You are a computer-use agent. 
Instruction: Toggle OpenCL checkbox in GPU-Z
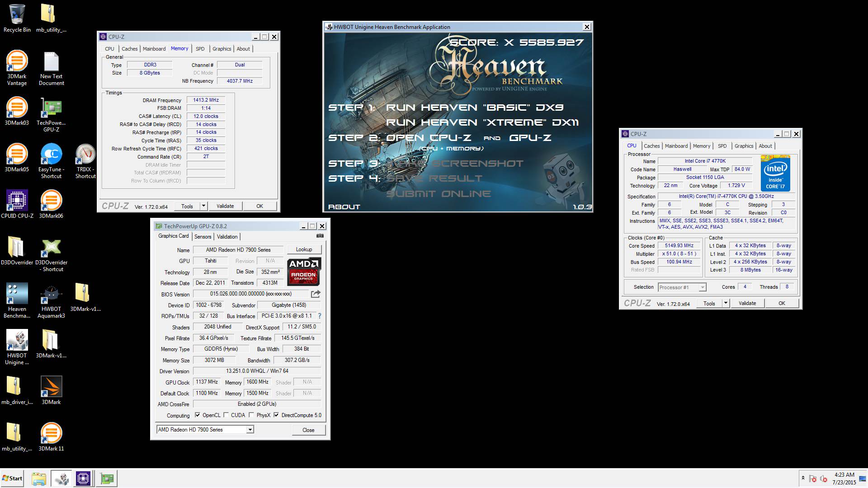coord(198,415)
